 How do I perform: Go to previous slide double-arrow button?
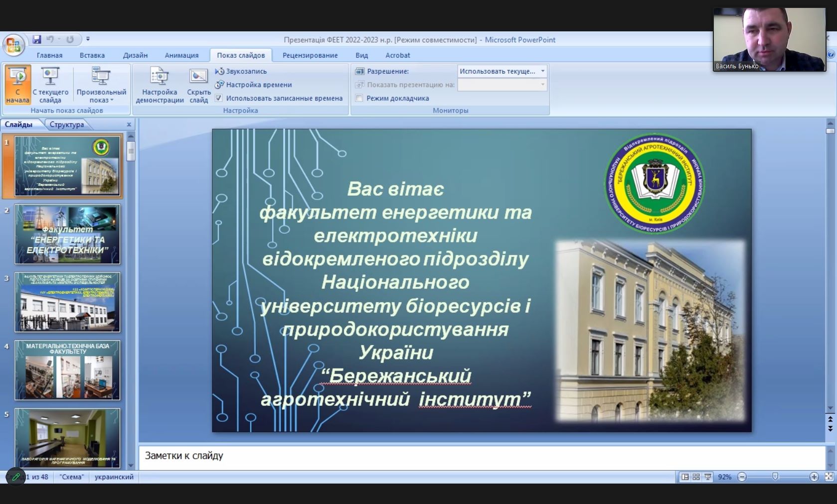[x=830, y=420]
